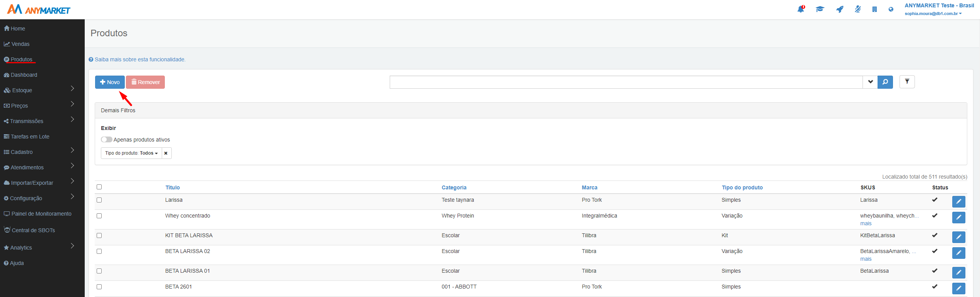
Task: Open Dashboard in the sidebar
Action: tap(20, 75)
